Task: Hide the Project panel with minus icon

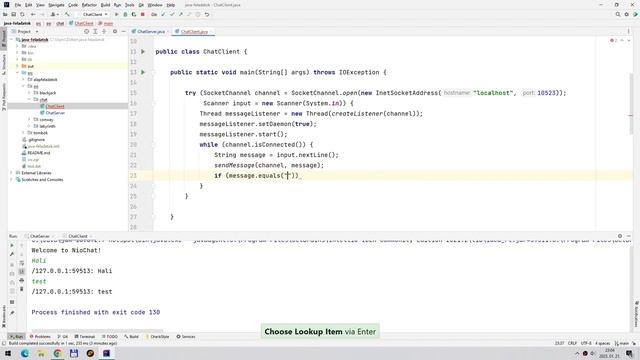Action: pyautogui.click(x=124, y=31)
